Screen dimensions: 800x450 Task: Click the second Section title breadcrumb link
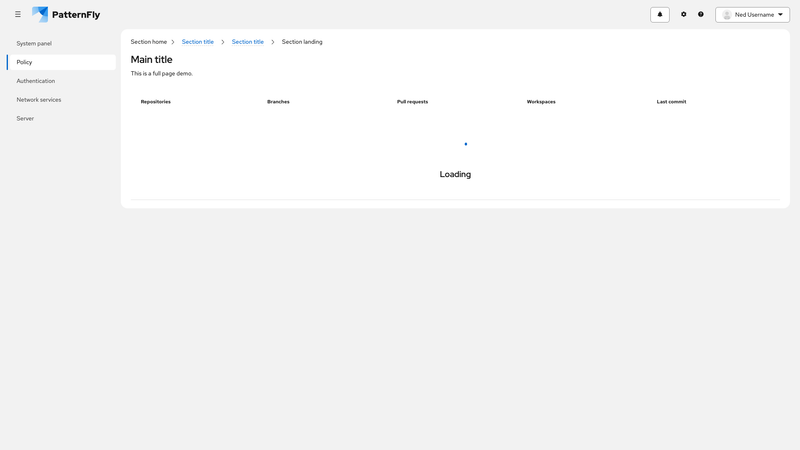(x=247, y=42)
